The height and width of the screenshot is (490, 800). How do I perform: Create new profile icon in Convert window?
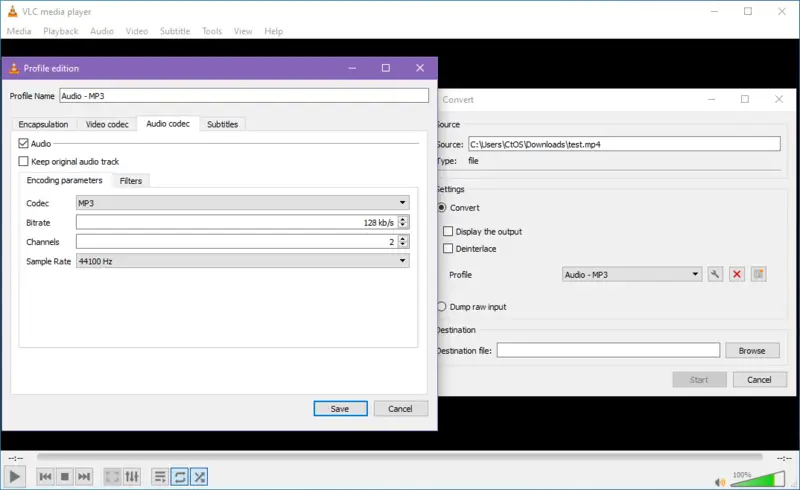click(759, 274)
